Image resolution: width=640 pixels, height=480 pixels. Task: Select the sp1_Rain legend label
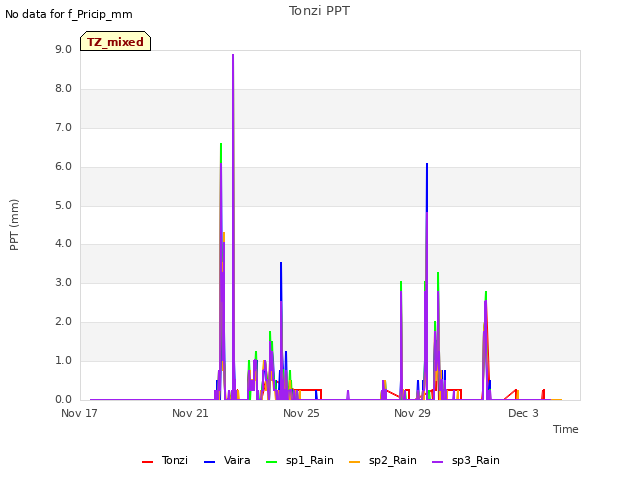point(310,460)
